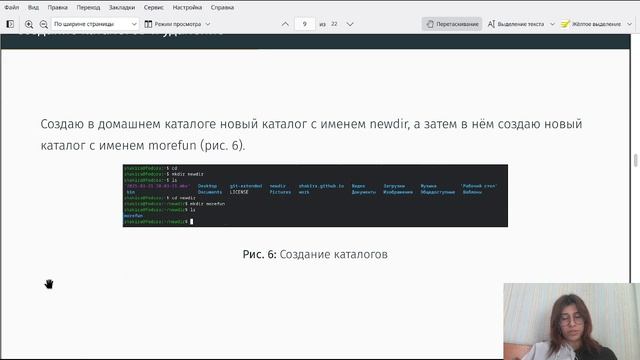
Task: Click the terminal screenshot figure
Action: coord(315,196)
